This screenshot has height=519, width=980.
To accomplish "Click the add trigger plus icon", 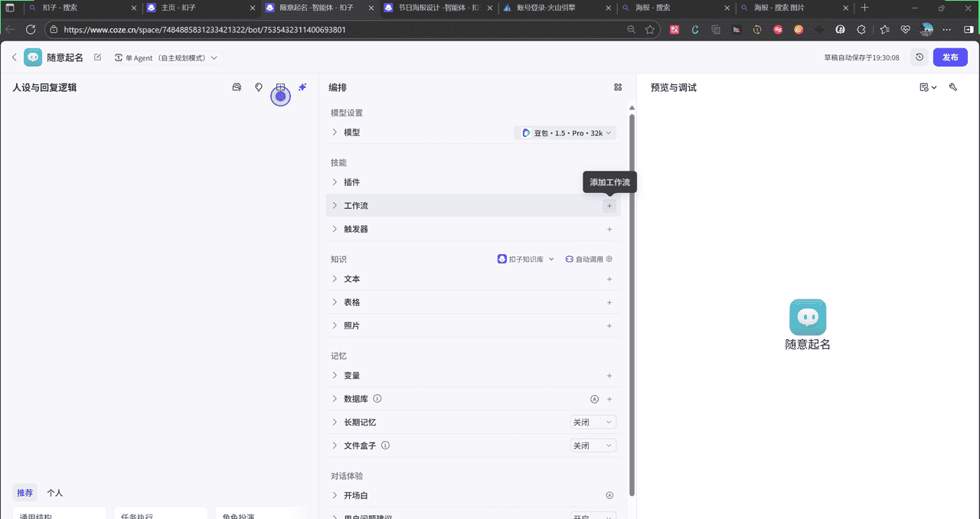I will pos(609,230).
